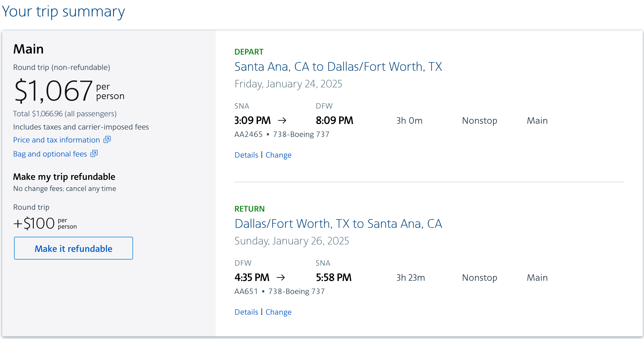Screen dimensions: 644x339
Task: View Details of the departing flight
Action: 246,155
